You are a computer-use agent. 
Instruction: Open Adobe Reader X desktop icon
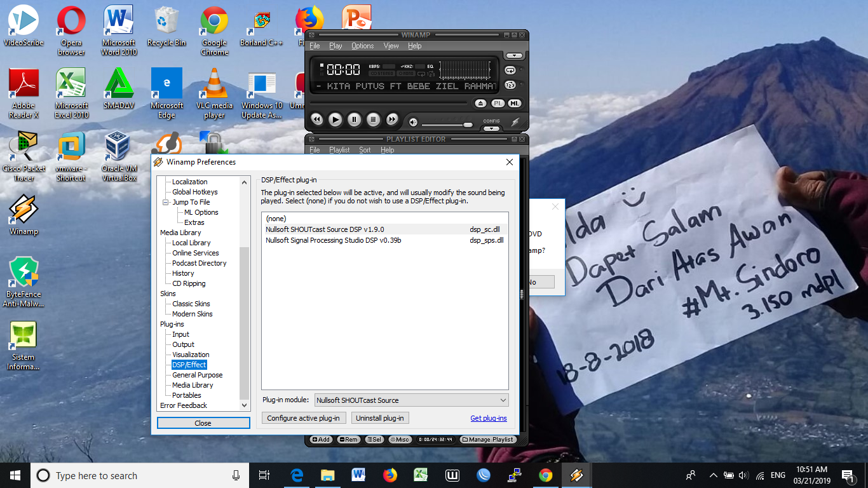[x=24, y=93]
